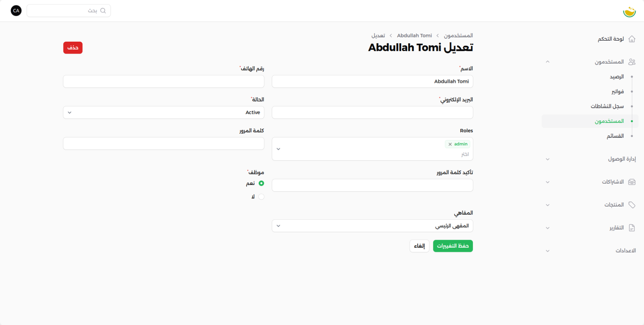Open المستخدمون breadcrumb link
Screen dimensions: 644x325
[x=458, y=36]
